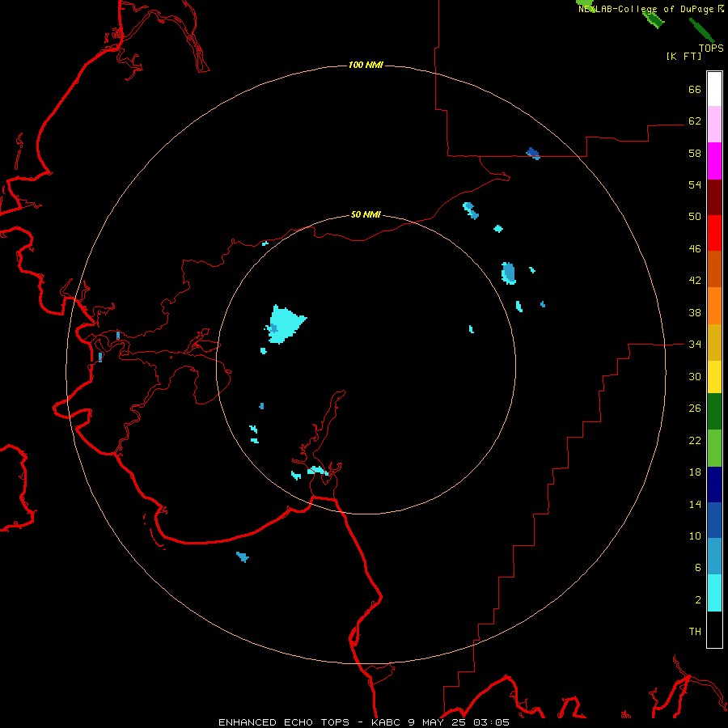Click the "[K FT]" units label

pos(684,56)
